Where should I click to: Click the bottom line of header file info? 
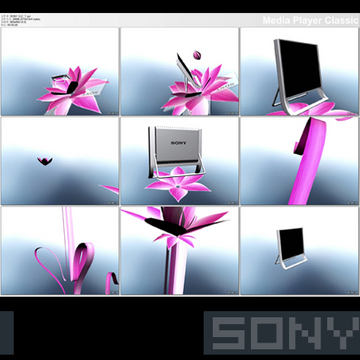coord(9,25)
